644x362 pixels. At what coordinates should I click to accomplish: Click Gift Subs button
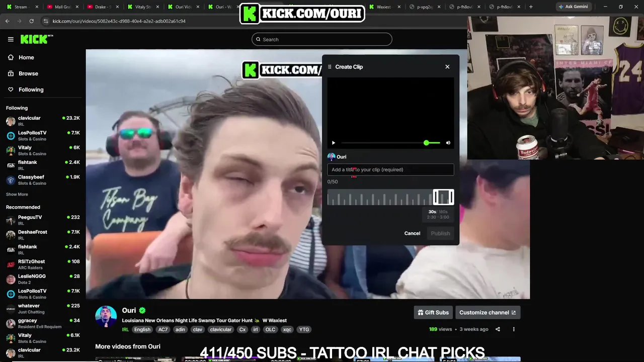tap(433, 312)
